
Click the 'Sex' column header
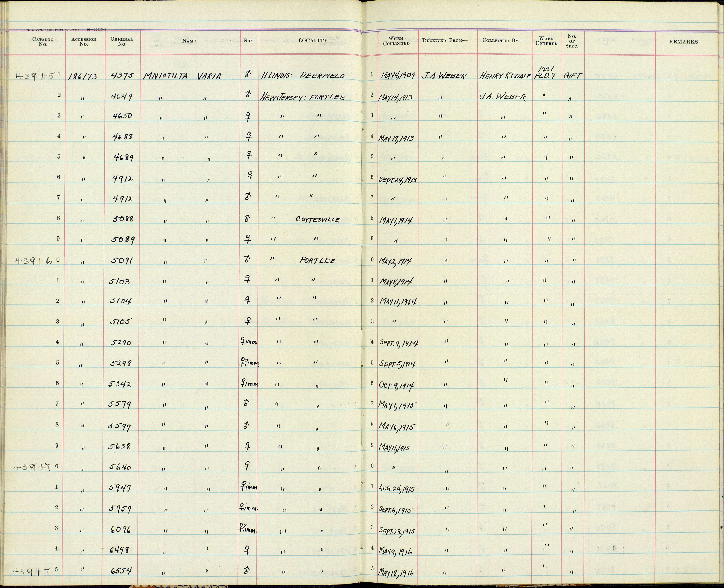tap(248, 41)
